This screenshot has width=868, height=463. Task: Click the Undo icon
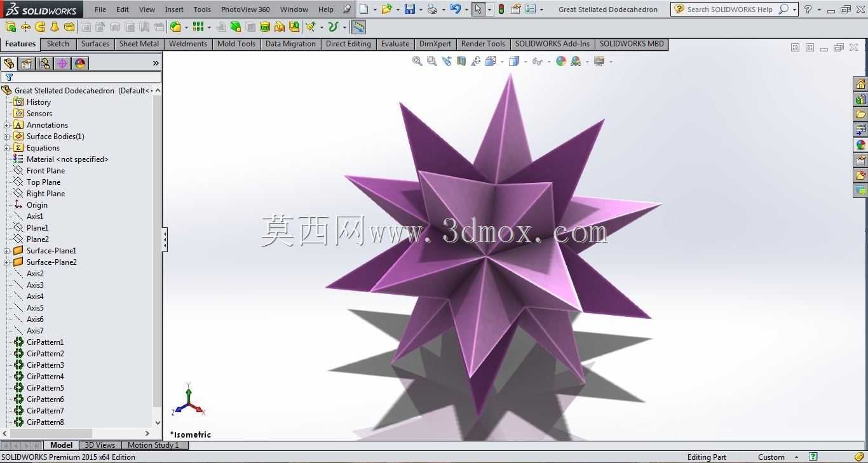(455, 9)
